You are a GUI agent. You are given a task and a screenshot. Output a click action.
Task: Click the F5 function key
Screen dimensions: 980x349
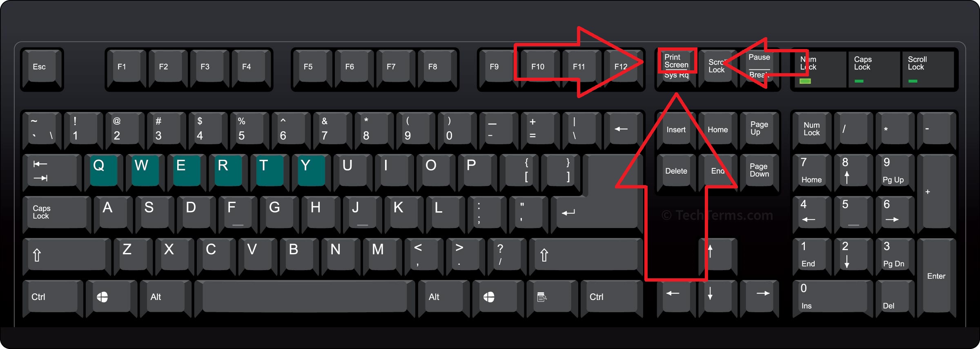coord(313,68)
